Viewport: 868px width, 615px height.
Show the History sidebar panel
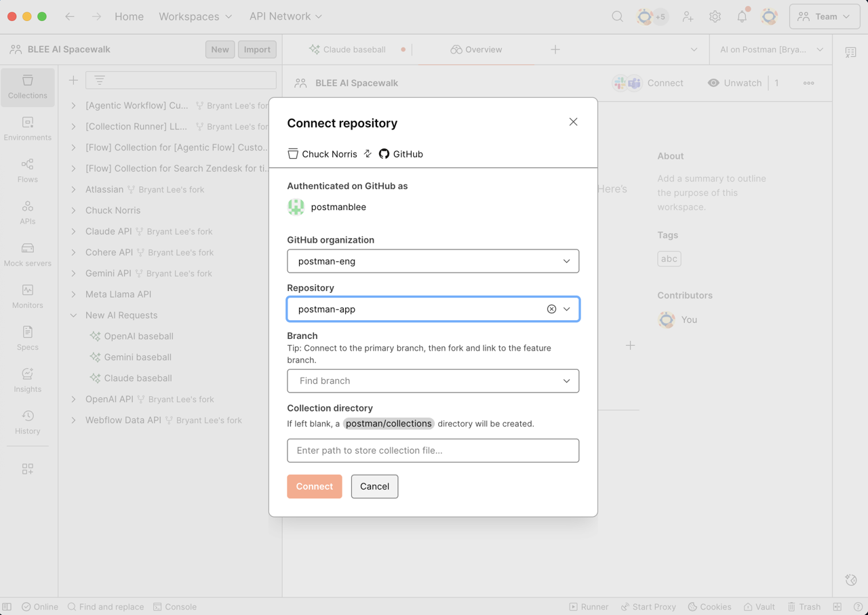point(27,422)
